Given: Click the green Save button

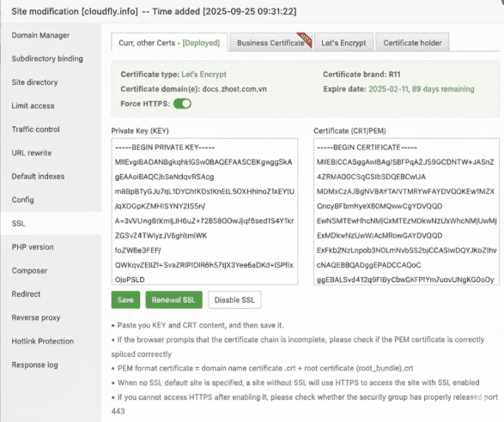Looking at the screenshot, I should (125, 300).
